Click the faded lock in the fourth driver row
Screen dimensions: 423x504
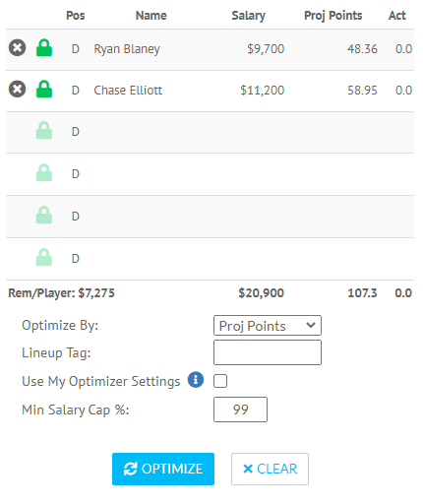[x=44, y=172]
